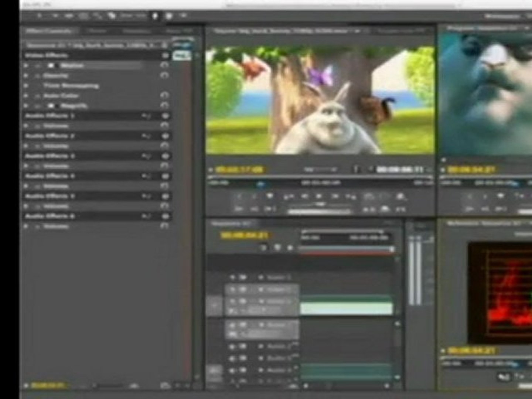Expand the Time Remapping effect

click(x=26, y=86)
